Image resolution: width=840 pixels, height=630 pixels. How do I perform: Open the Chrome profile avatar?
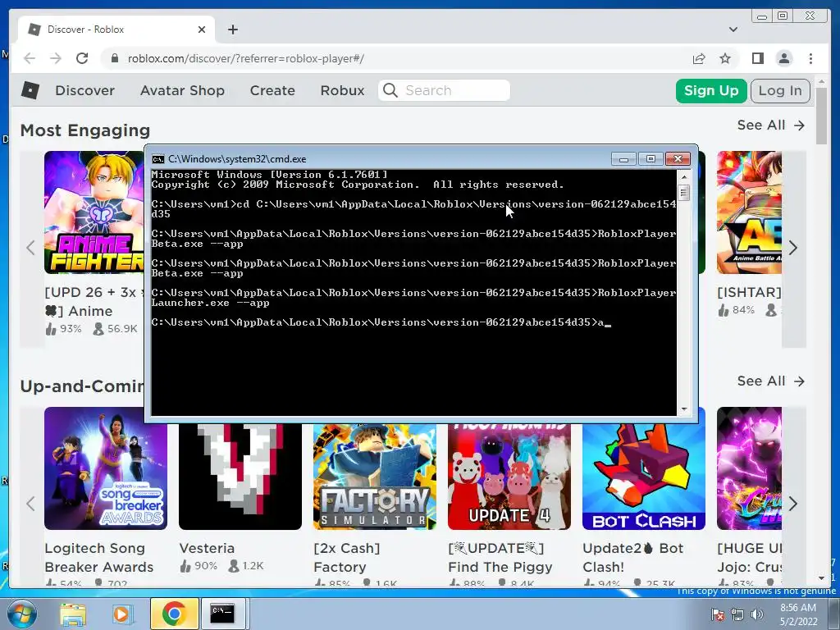[784, 58]
